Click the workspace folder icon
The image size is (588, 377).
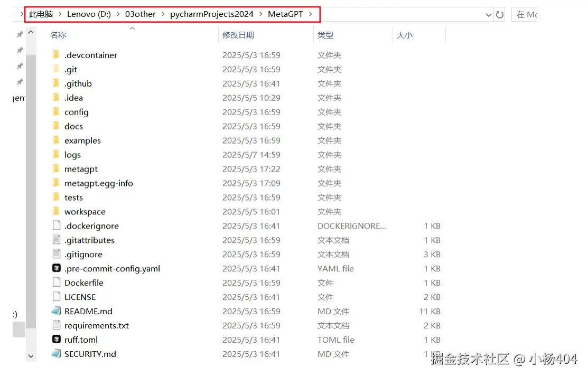tap(56, 211)
